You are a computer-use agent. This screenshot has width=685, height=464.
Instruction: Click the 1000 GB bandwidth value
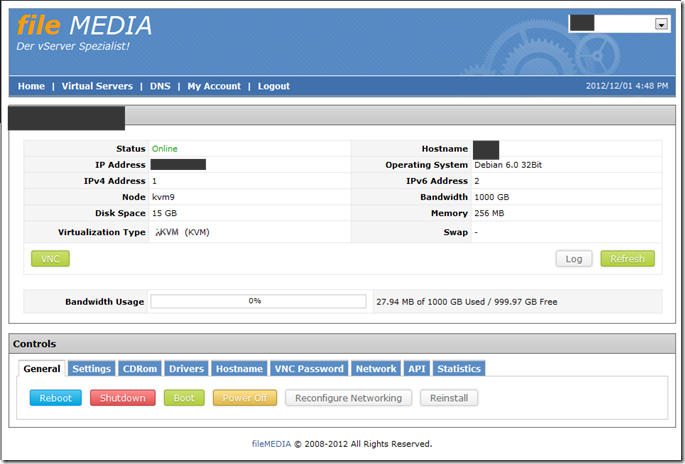[x=492, y=197]
